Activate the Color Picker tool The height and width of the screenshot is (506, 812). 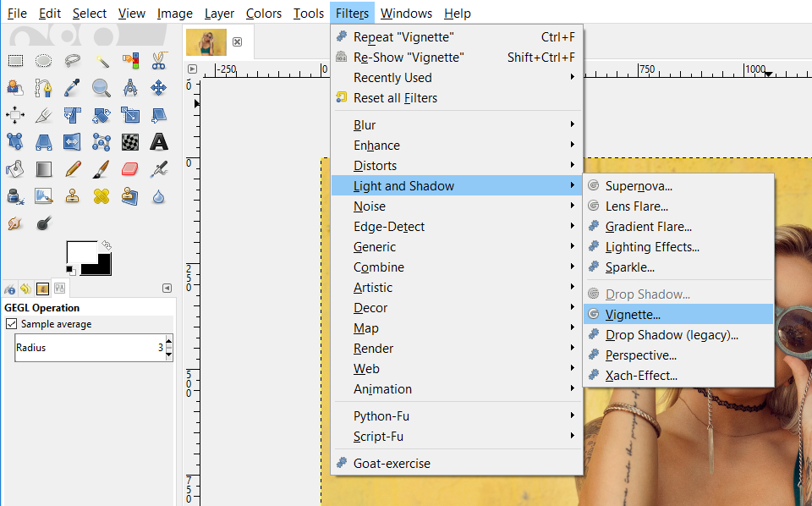(73, 87)
